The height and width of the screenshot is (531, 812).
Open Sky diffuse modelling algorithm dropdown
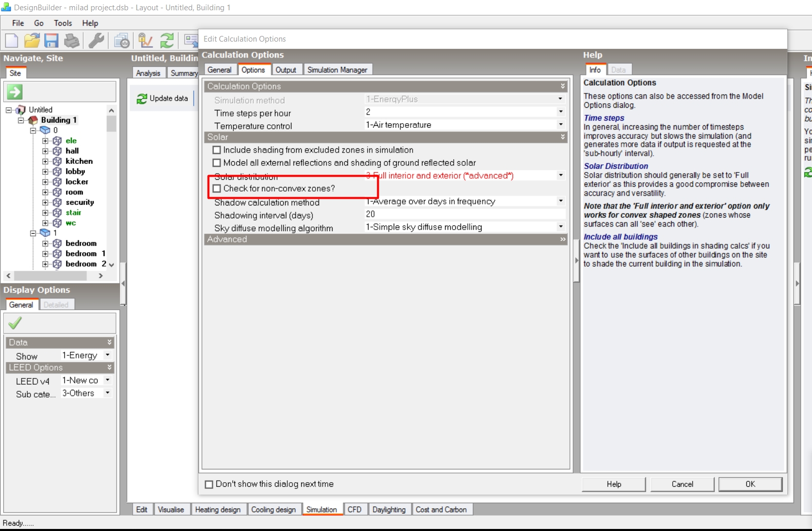(561, 227)
